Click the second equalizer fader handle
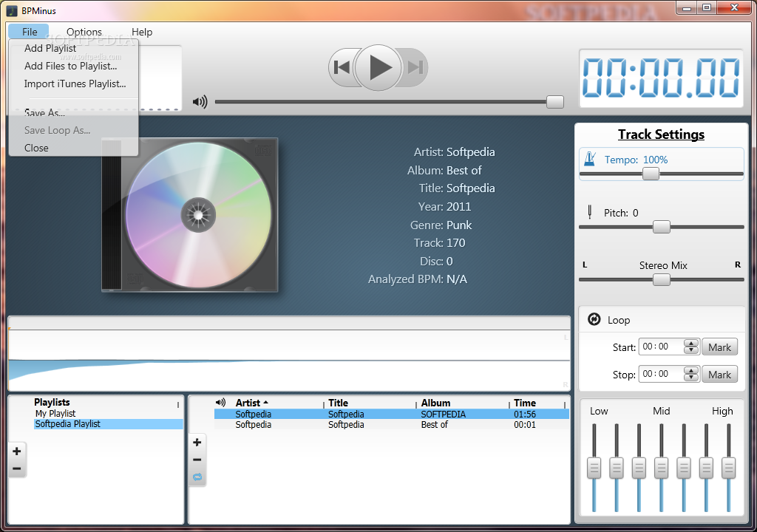The image size is (757, 532). point(617,468)
